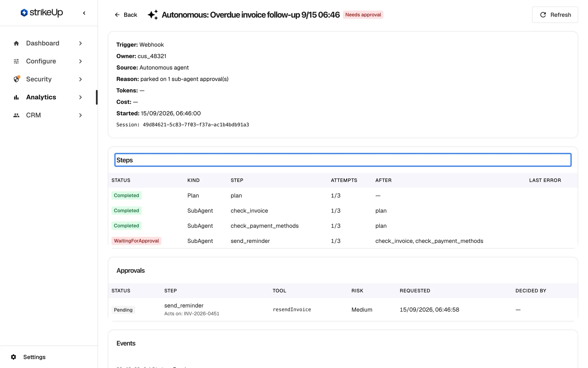Open the Security menu item

click(x=48, y=79)
